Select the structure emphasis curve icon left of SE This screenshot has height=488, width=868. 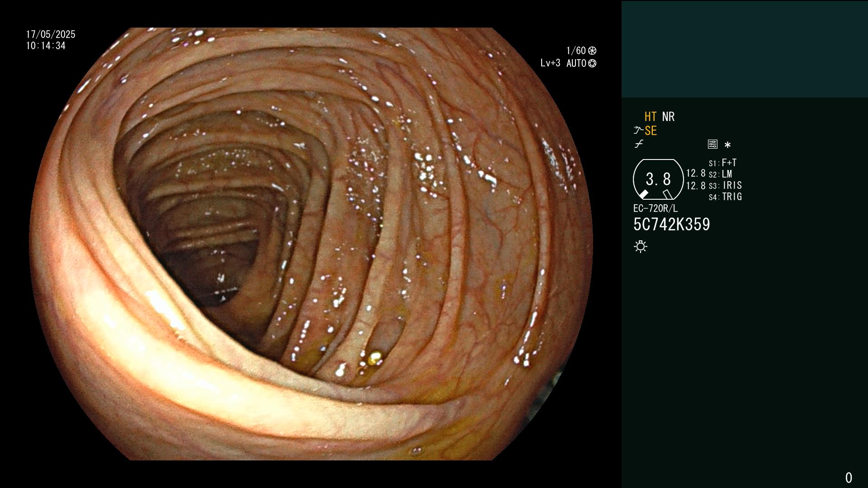[x=638, y=131]
